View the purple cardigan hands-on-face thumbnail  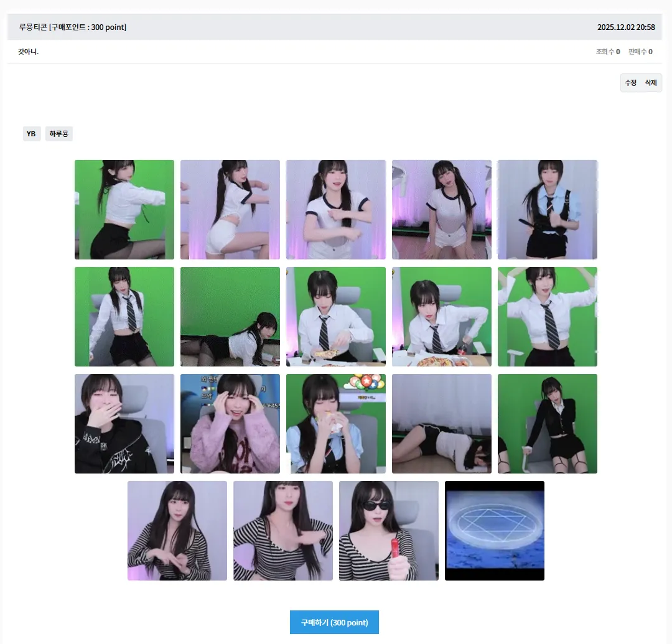[x=230, y=423]
